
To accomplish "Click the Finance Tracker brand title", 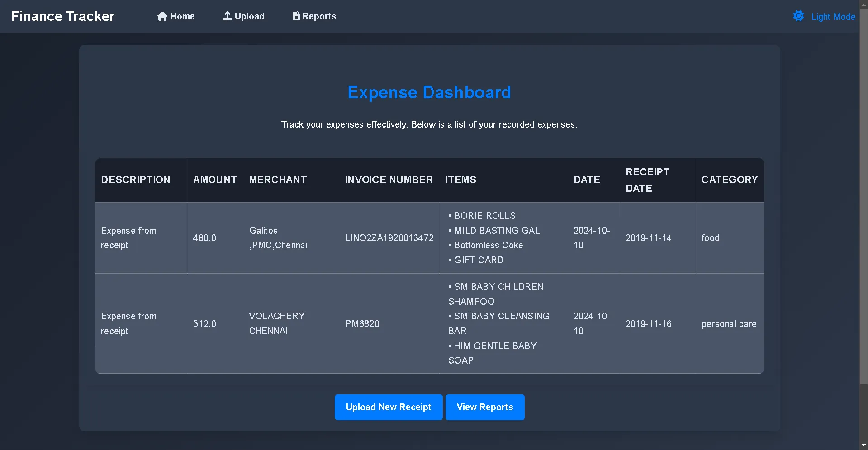I will coord(63,16).
